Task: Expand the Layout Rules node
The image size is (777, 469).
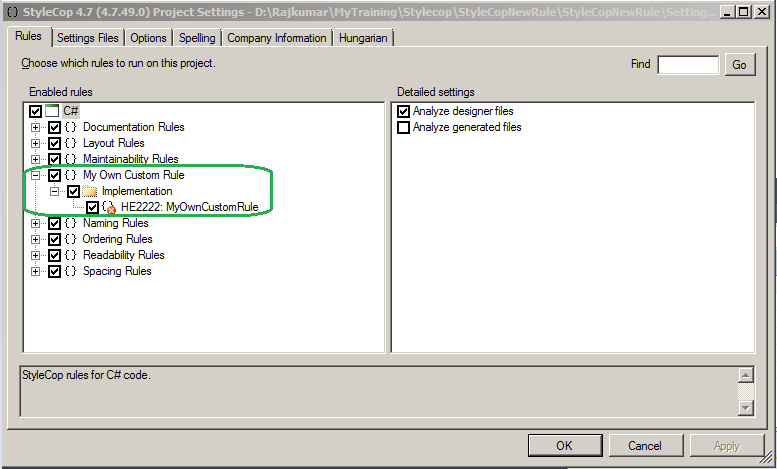Action: 35,143
